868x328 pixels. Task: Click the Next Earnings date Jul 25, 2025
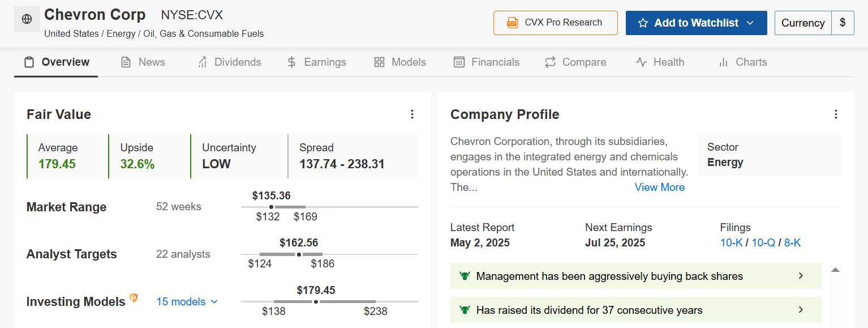pyautogui.click(x=615, y=243)
